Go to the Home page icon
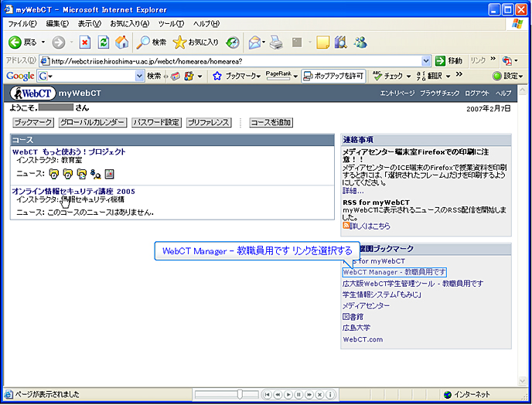Viewport: 532px width, 405px height. [x=122, y=43]
